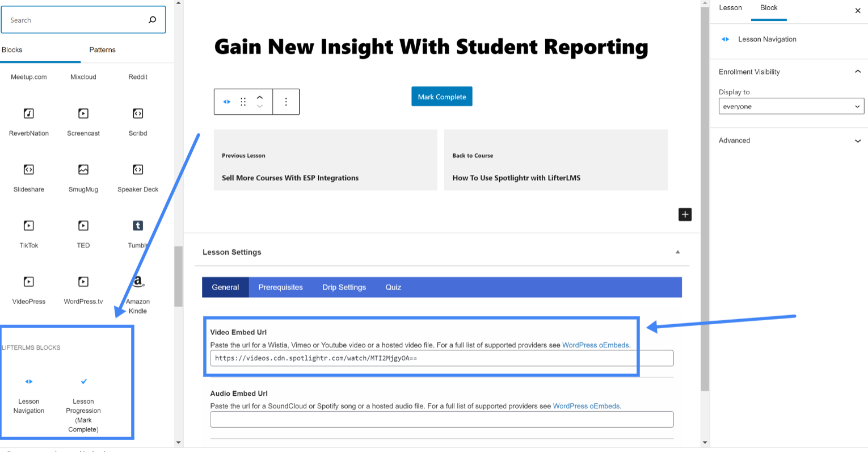This screenshot has width=868, height=452.
Task: Add the Lesson Progression (Mark Complete) block
Action: pos(83,404)
